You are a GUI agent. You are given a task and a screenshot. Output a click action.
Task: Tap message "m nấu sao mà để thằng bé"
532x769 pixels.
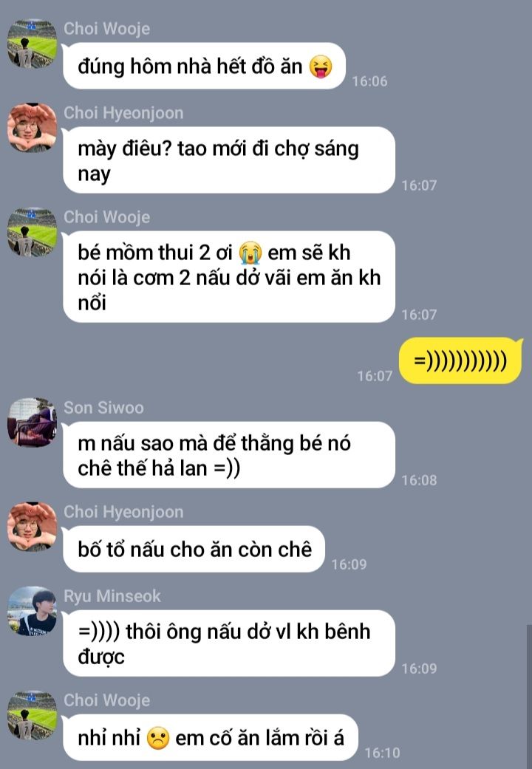coord(229,455)
